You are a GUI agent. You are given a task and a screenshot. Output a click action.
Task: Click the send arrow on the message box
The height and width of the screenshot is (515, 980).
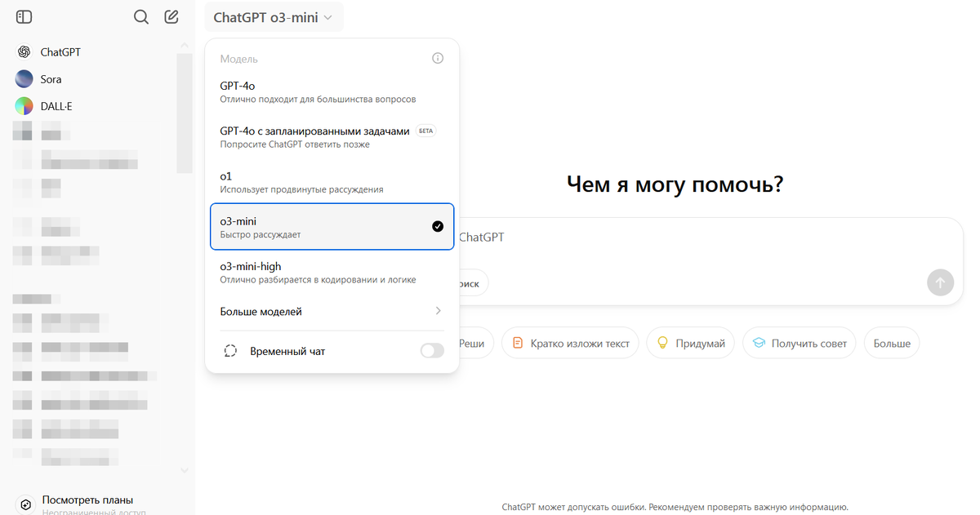tap(940, 282)
